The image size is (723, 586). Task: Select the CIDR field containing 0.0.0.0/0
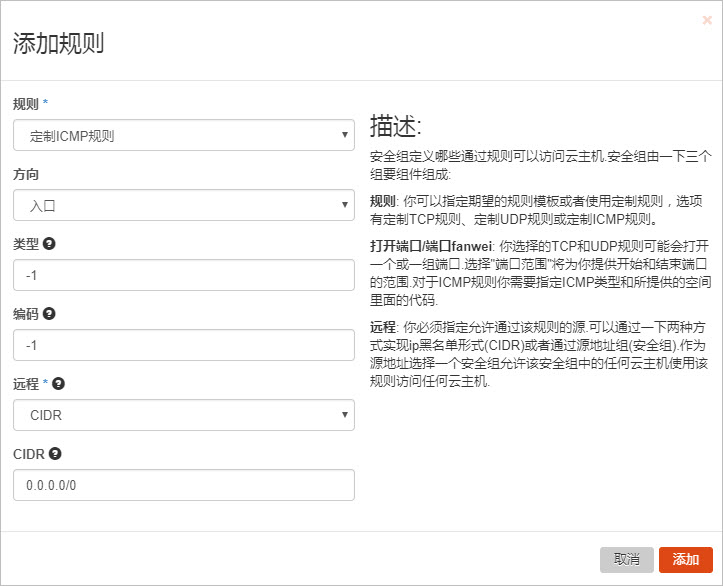tap(184, 485)
